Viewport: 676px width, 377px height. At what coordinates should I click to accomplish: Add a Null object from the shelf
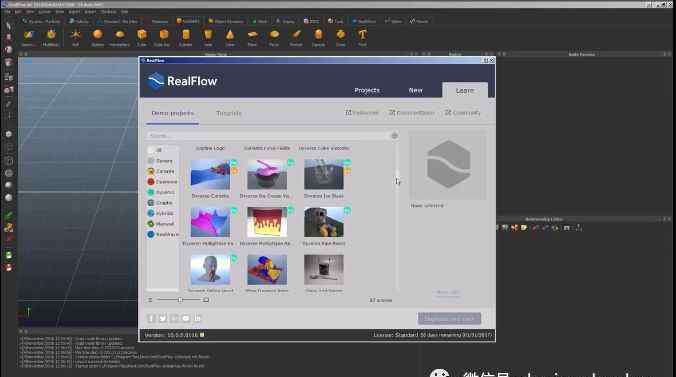point(75,36)
